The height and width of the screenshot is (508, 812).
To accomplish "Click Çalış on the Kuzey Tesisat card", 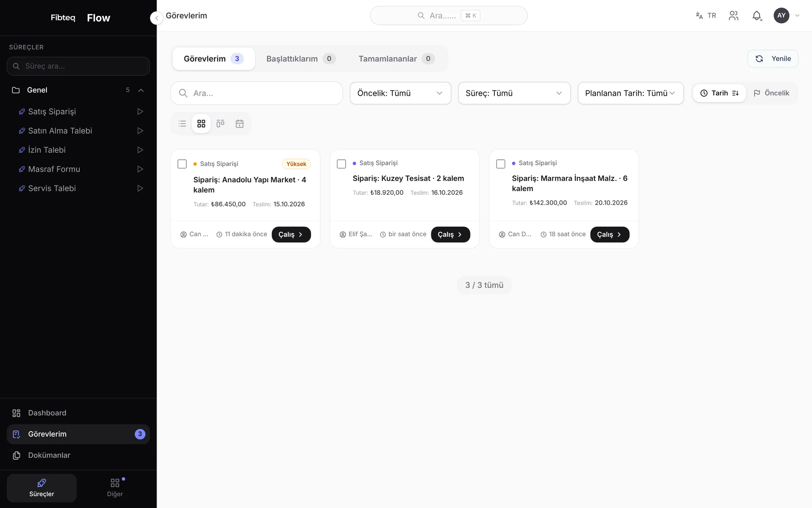I will [450, 234].
